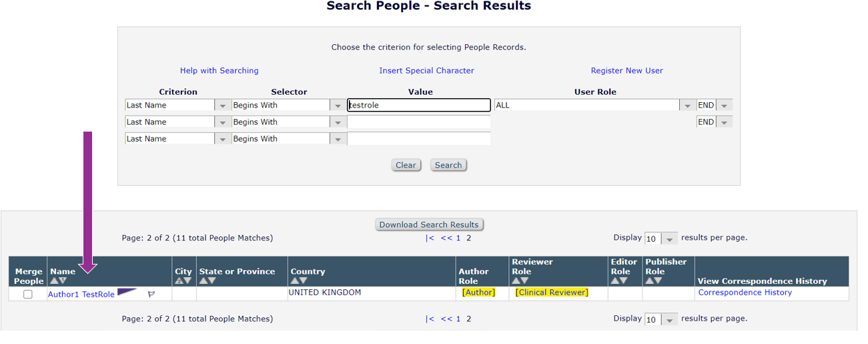Open top results-per-page Display dropdown

pos(669,239)
